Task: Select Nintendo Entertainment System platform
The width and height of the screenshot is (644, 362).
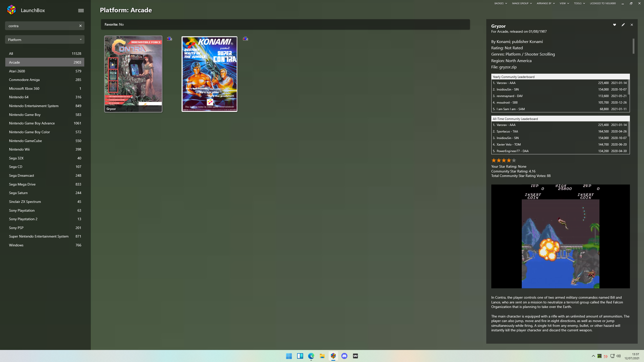Action: pyautogui.click(x=45, y=106)
